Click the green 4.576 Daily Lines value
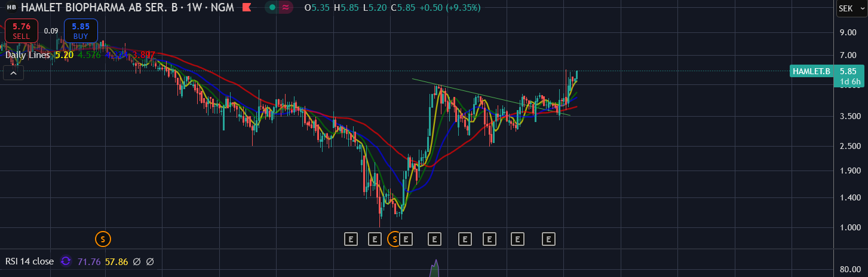This screenshot has height=277, width=868. (89, 54)
